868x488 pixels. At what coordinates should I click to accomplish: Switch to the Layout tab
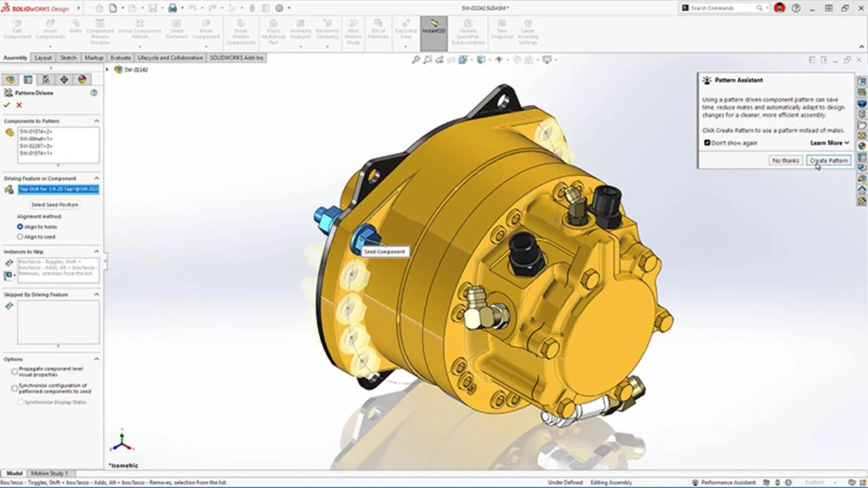(43, 58)
